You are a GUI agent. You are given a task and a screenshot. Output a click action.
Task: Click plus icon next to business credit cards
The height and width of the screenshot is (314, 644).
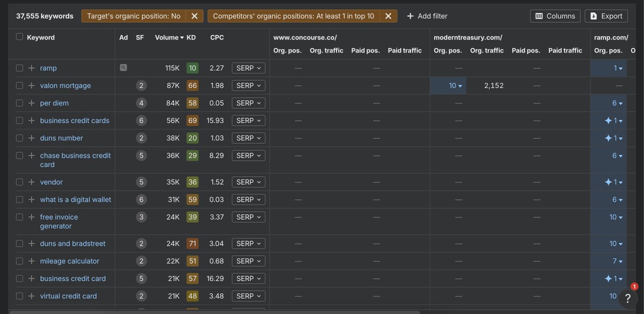[x=32, y=121]
